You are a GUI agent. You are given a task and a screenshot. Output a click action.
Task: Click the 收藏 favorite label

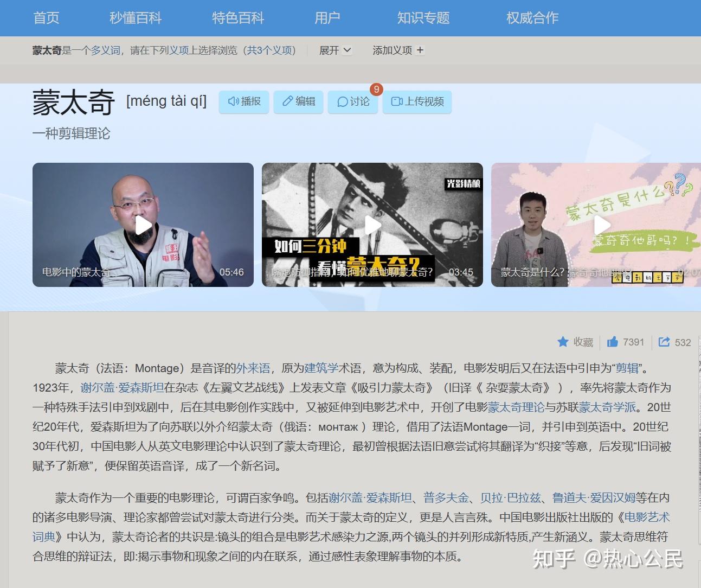click(x=583, y=342)
